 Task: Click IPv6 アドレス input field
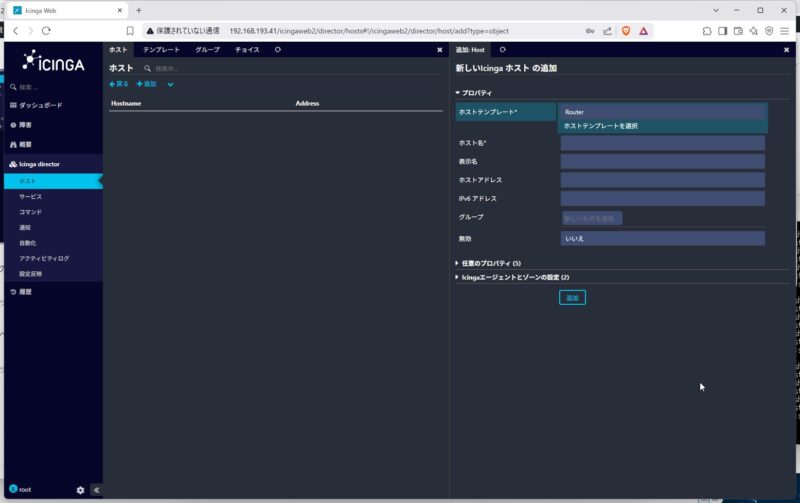[x=663, y=198]
